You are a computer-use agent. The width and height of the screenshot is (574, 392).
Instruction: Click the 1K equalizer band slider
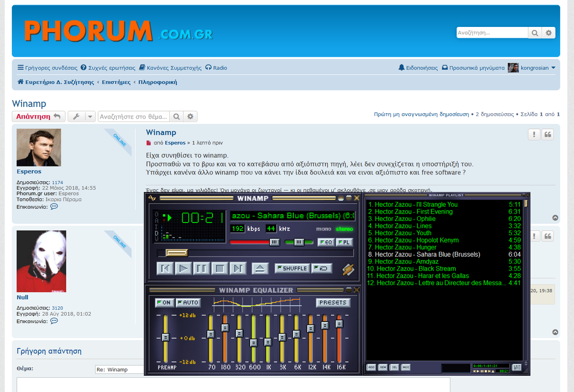[268, 338]
